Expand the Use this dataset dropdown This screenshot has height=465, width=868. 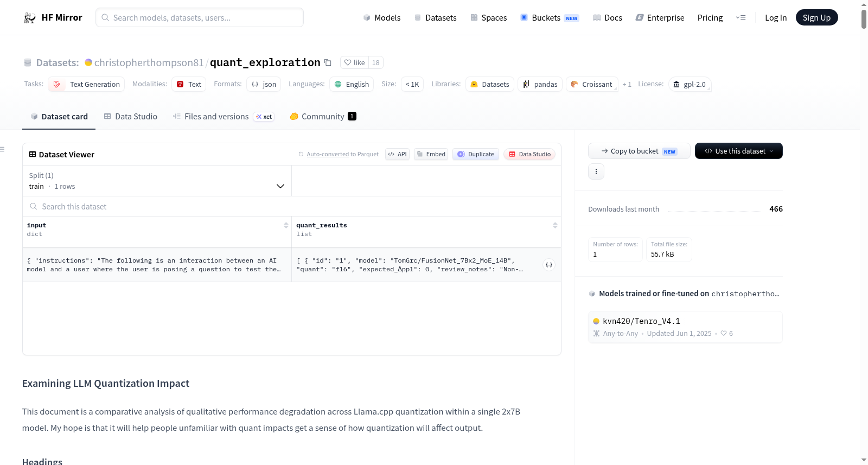coord(739,151)
